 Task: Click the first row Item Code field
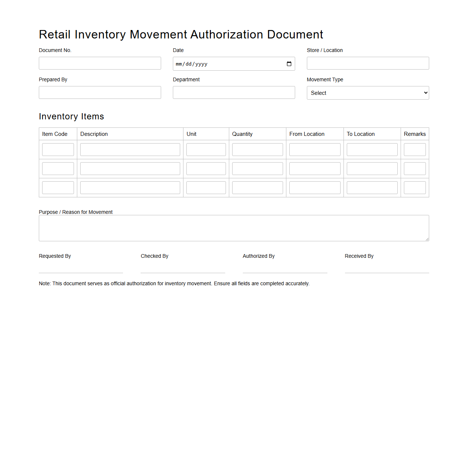pyautogui.click(x=58, y=149)
